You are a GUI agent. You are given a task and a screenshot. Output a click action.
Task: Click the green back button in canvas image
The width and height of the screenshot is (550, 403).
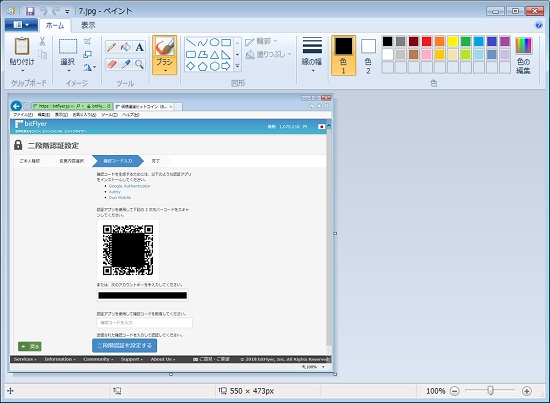click(x=30, y=347)
